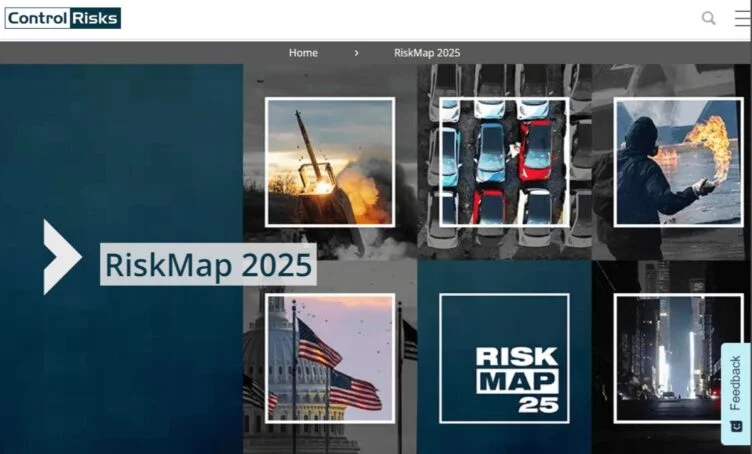The width and height of the screenshot is (752, 454).
Task: Click the large white arrow chevron
Action: (x=62, y=257)
